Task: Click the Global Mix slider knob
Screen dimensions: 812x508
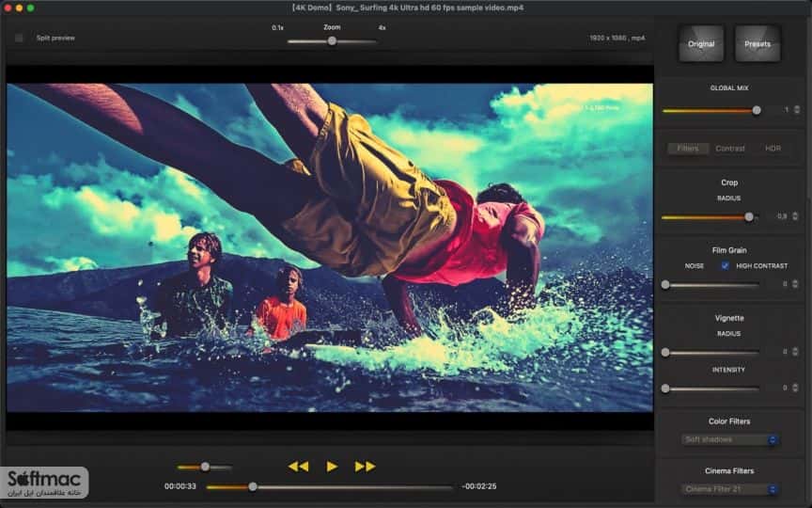Action: point(757,110)
